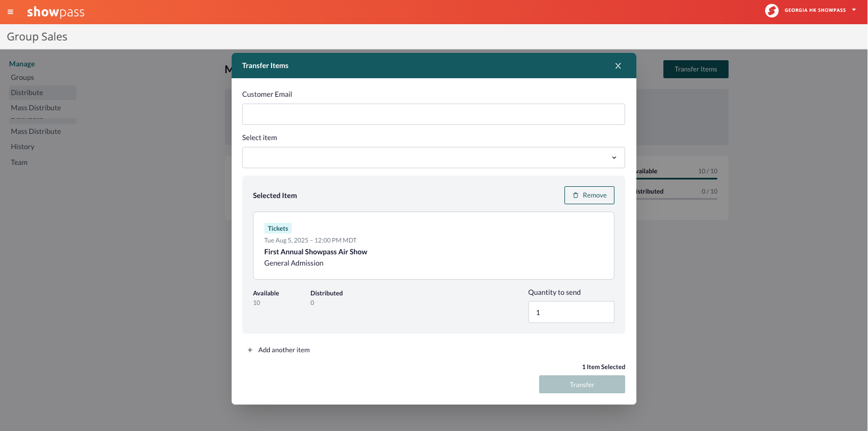Screen dimensions: 868x431
Task: Focus the Customer Email field
Action: (433, 114)
